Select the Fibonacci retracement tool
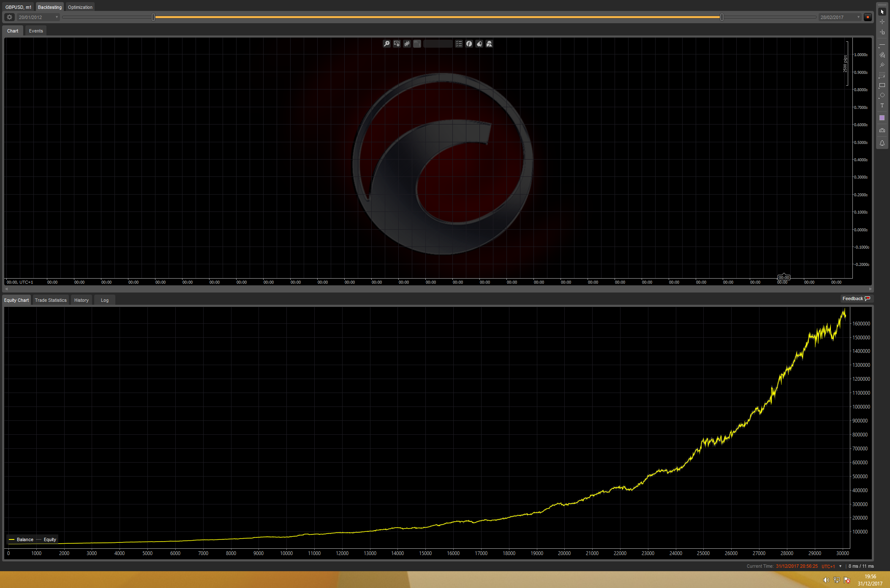The image size is (890, 588). [882, 75]
